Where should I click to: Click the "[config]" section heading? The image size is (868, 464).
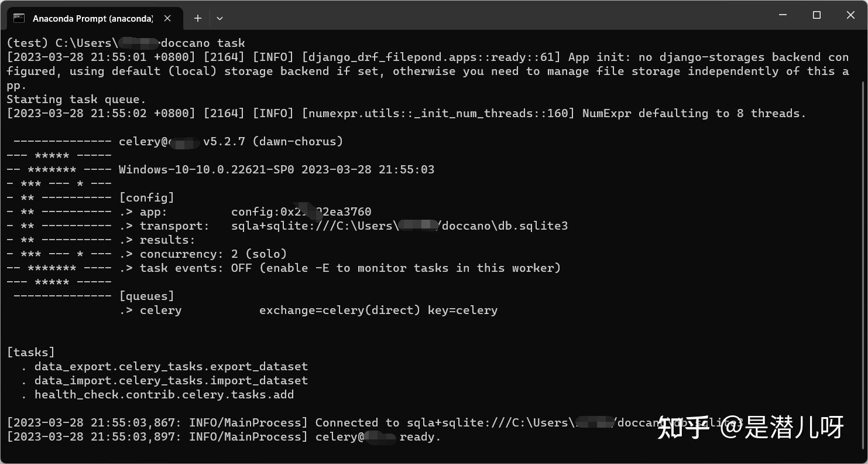click(146, 197)
